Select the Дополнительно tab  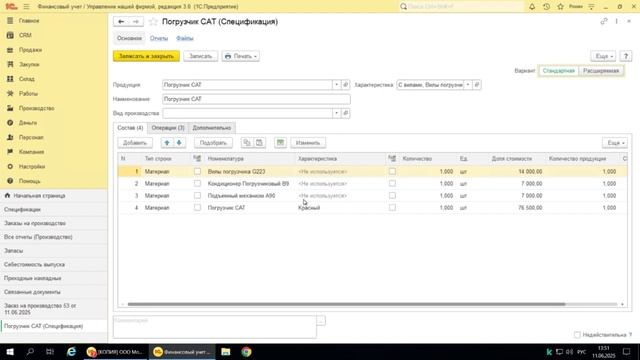pyautogui.click(x=212, y=128)
